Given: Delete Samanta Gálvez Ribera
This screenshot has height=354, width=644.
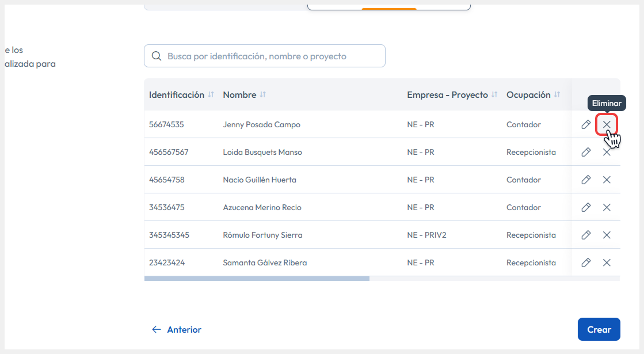Looking at the screenshot, I should (x=607, y=262).
